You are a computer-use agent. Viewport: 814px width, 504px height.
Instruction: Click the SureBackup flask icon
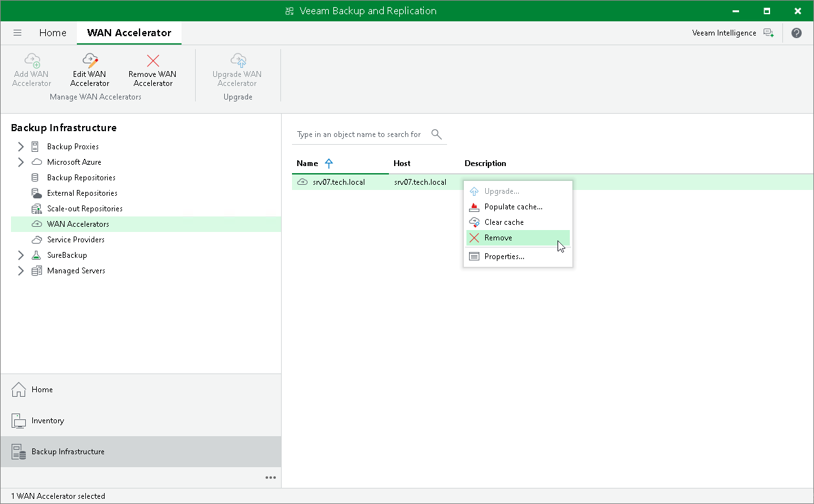pos(36,255)
